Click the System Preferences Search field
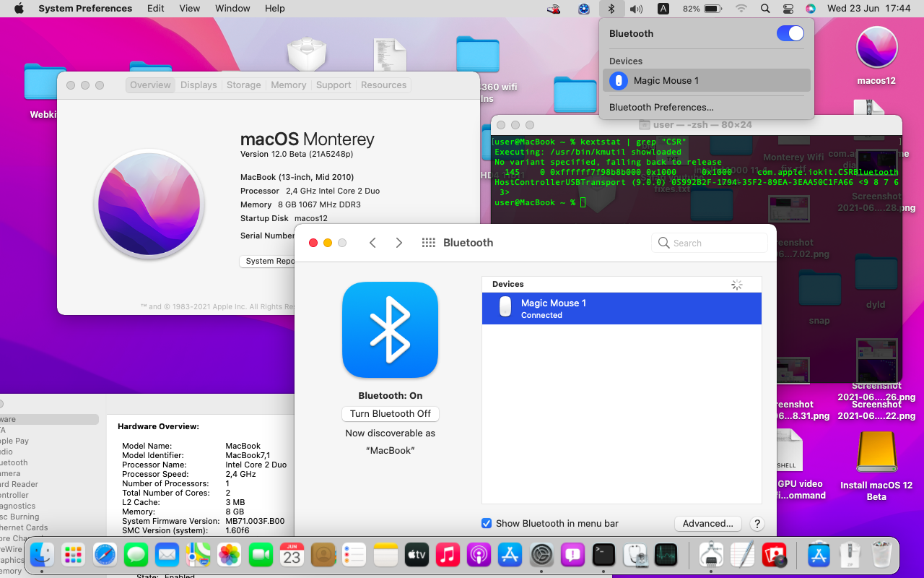Image resolution: width=924 pixels, height=578 pixels. click(710, 243)
